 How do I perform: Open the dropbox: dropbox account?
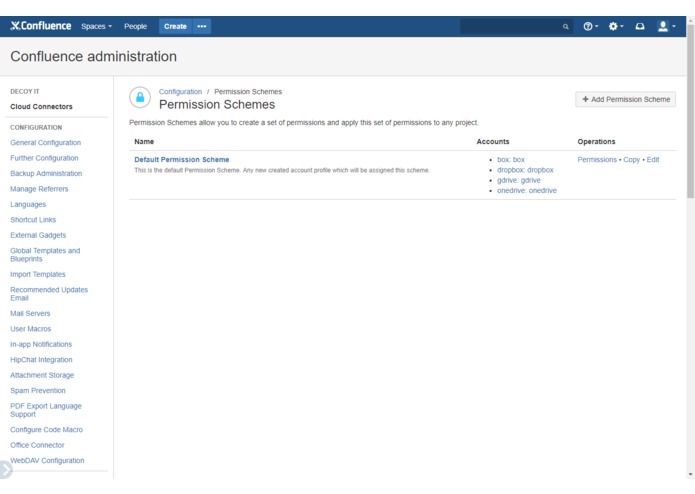tap(525, 170)
